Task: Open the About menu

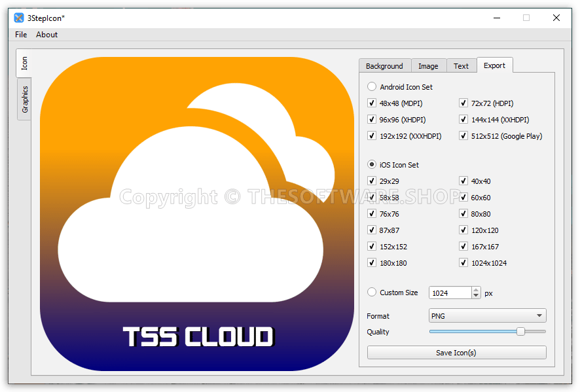Action: pos(47,35)
